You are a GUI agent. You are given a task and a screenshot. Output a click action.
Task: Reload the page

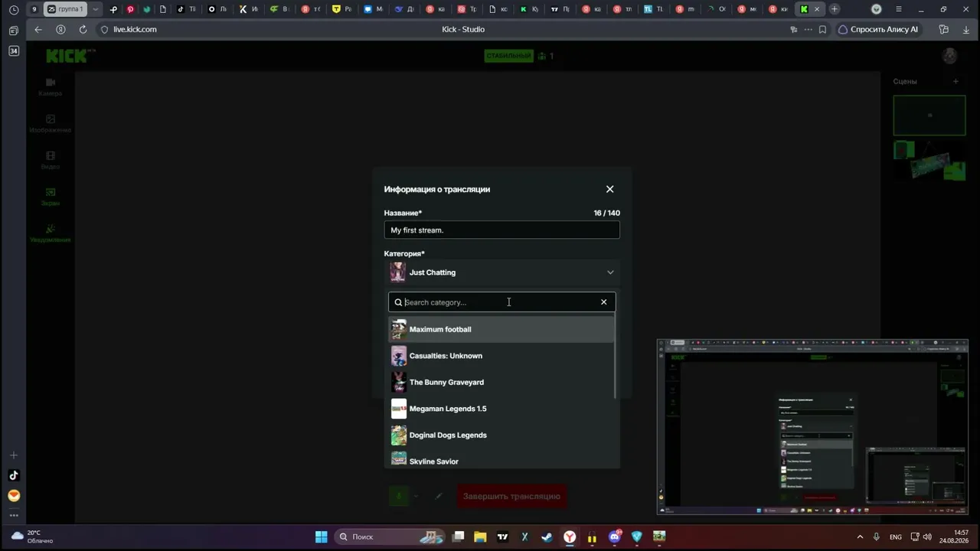click(x=83, y=29)
